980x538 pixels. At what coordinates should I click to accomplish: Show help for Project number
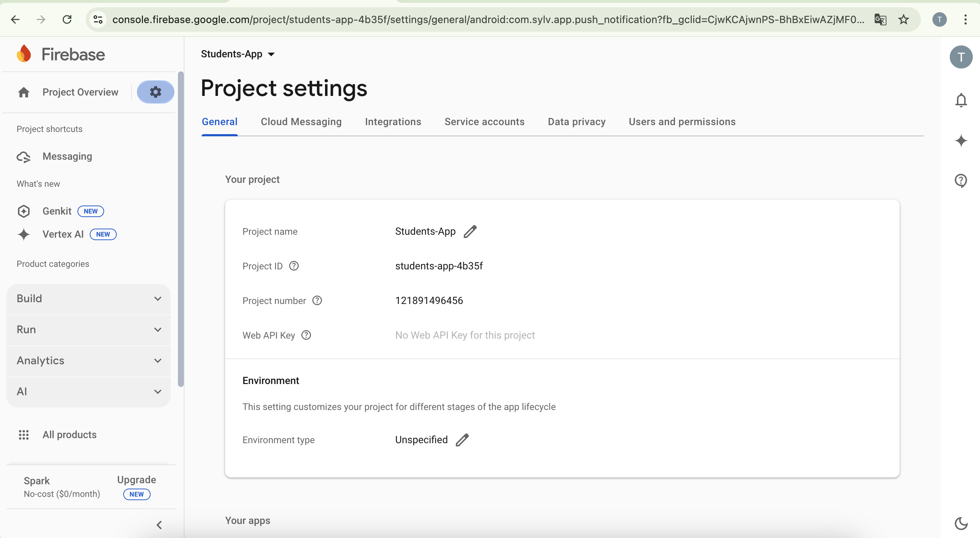317,300
